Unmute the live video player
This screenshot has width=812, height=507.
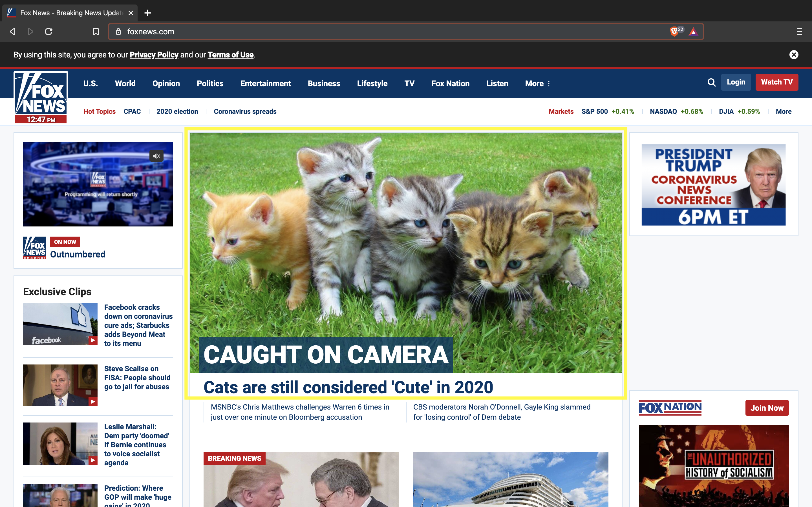pos(156,156)
